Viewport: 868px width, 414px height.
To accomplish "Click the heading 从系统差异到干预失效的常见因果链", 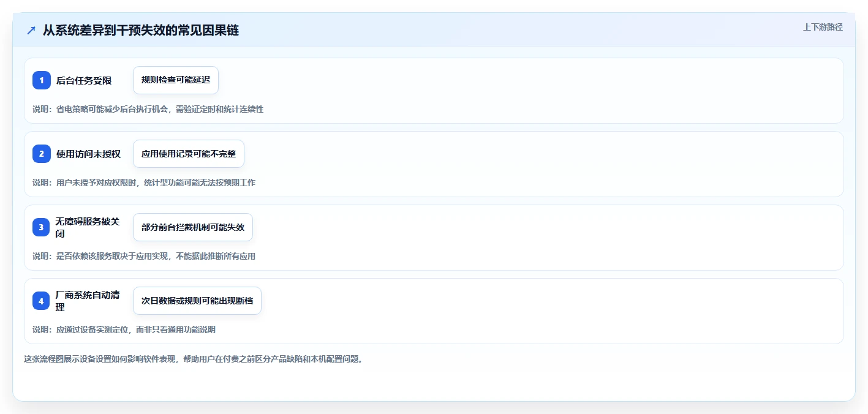I will [x=141, y=31].
